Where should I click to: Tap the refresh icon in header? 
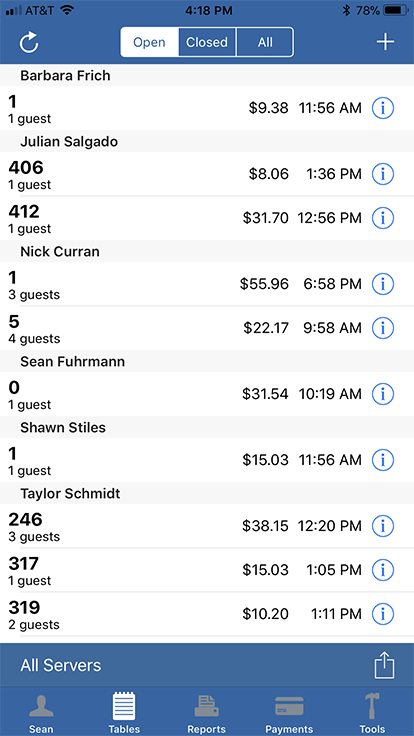[x=29, y=42]
